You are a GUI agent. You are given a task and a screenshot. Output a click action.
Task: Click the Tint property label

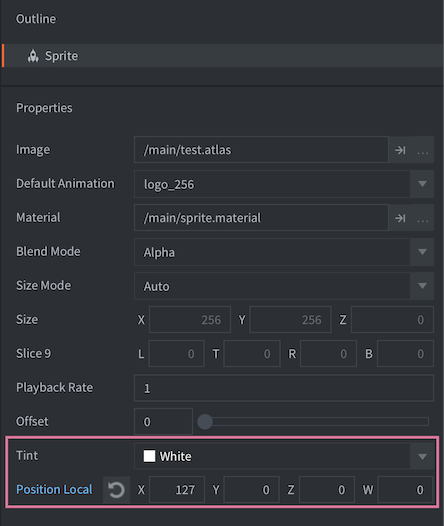pos(27,456)
